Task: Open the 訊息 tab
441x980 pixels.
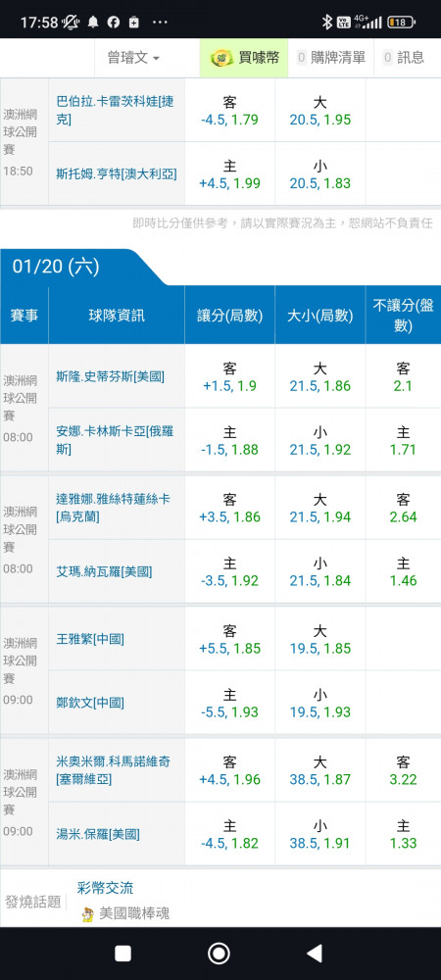Action: coord(404,58)
